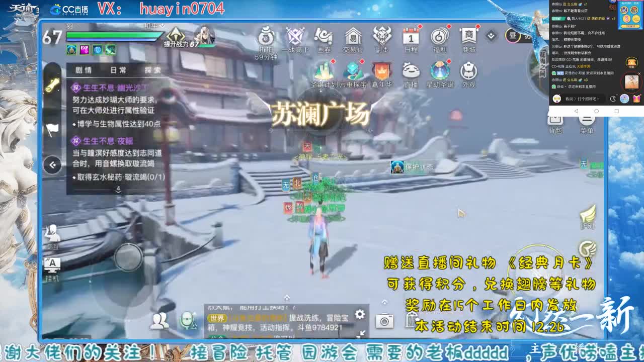Toggle the voice microphone icon
This screenshot has height=362, width=644.
coord(188,320)
